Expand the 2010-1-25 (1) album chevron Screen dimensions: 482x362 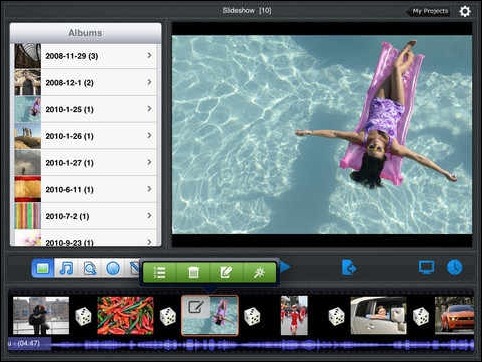coord(149,109)
